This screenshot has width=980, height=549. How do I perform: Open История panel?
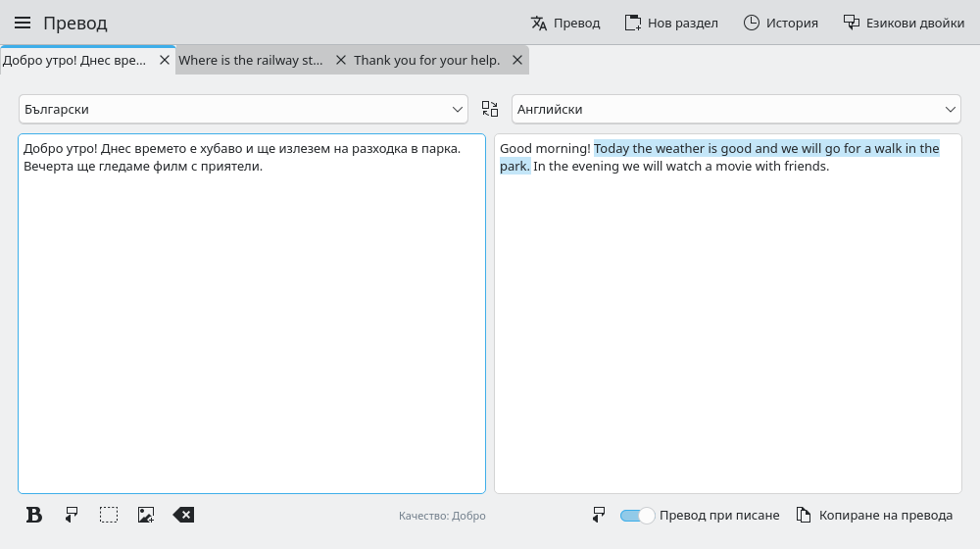781,24
